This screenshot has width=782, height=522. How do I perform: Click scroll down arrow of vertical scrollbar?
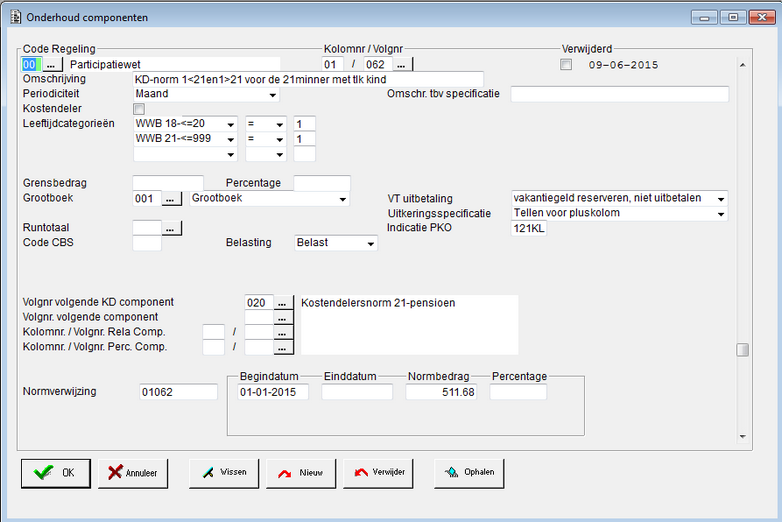pyautogui.click(x=743, y=436)
